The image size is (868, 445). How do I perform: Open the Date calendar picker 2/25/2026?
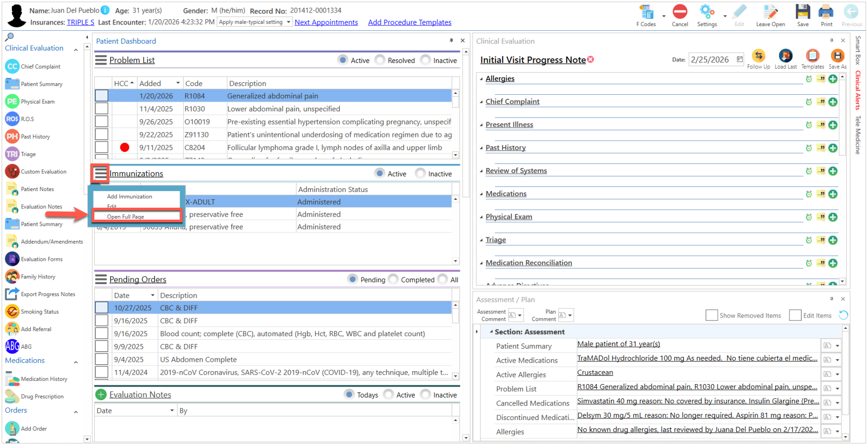739,59
